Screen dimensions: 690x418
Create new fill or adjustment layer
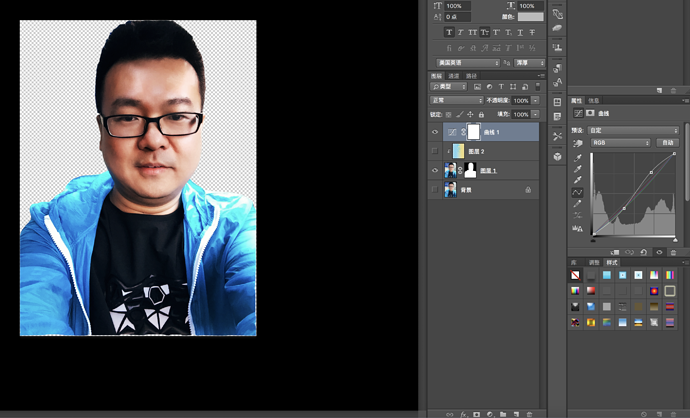(x=490, y=414)
